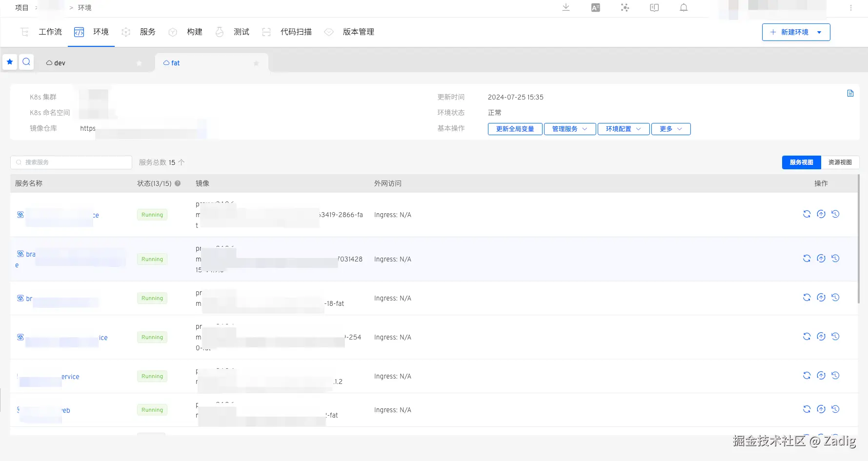Toggle the favorites star filter beside the search icon
This screenshot has width=868, height=461.
click(x=10, y=62)
